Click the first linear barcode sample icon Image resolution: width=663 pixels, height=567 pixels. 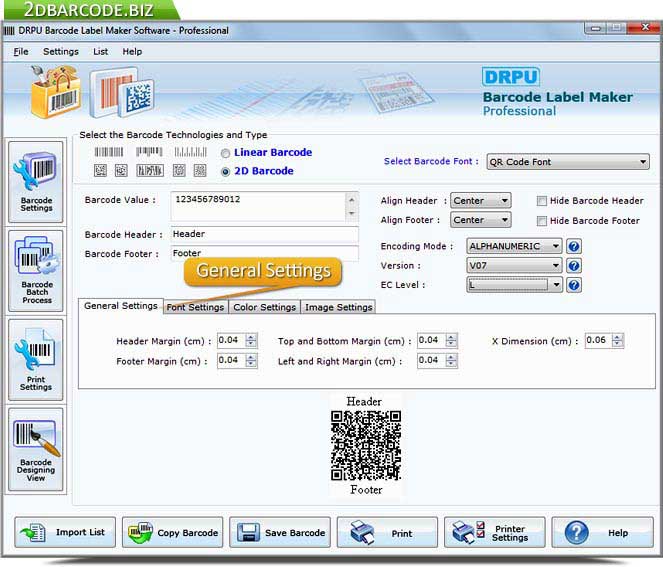tap(109, 152)
